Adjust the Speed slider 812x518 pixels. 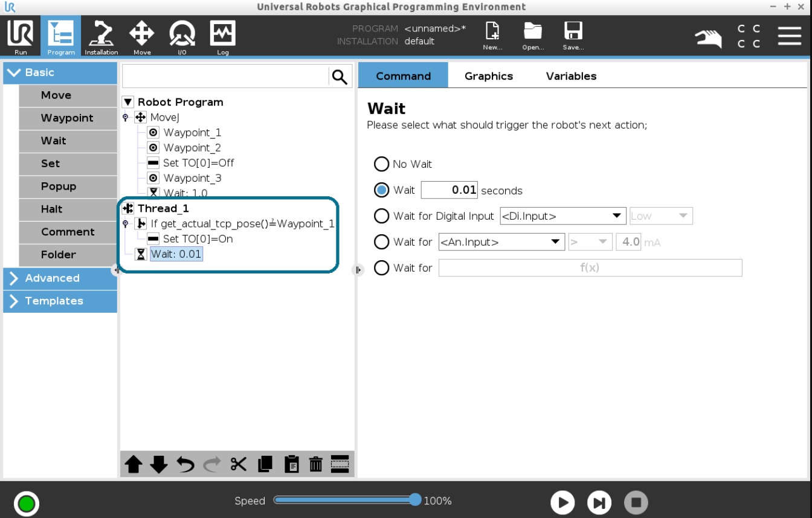(347, 500)
